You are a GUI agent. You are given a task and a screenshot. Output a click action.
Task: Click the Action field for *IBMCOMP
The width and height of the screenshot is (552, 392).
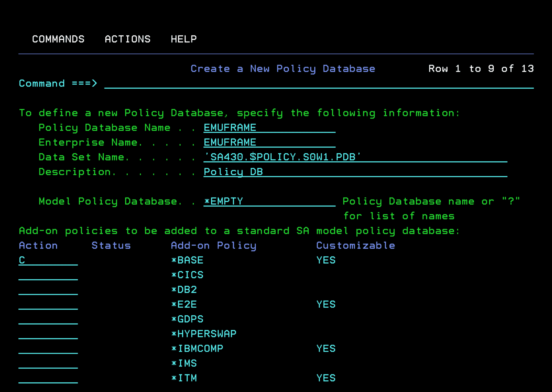click(48, 349)
